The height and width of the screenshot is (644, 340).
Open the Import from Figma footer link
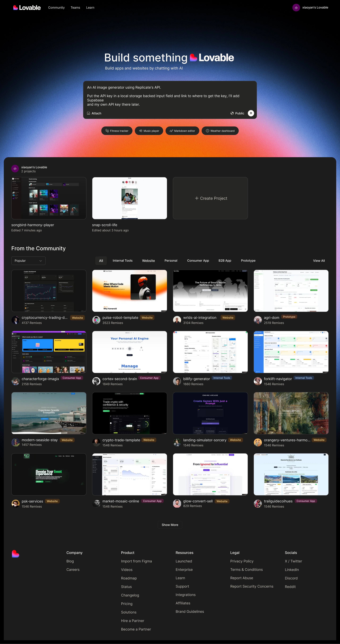[x=136, y=561]
